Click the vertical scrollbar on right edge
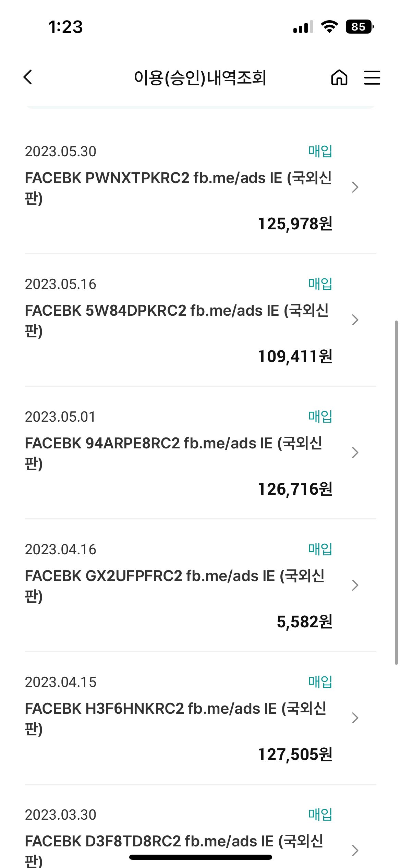 (396, 493)
